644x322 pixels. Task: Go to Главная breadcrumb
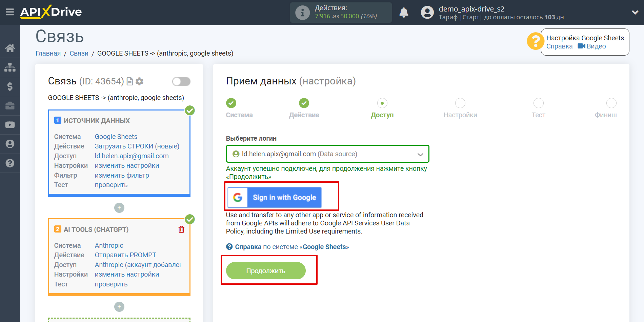point(48,53)
